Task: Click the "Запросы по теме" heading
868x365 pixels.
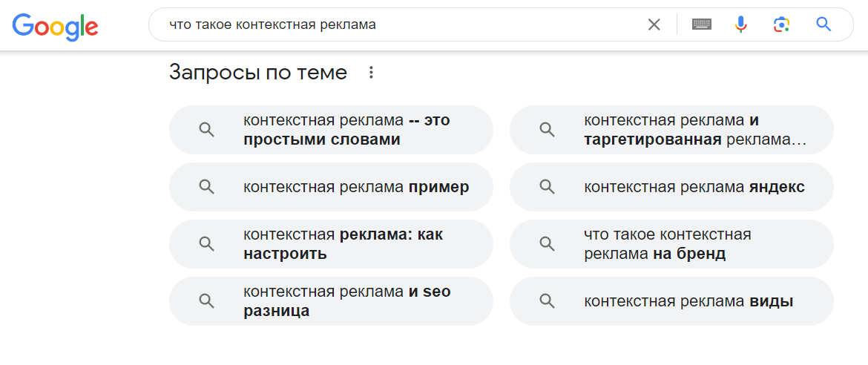Action: pos(258,73)
